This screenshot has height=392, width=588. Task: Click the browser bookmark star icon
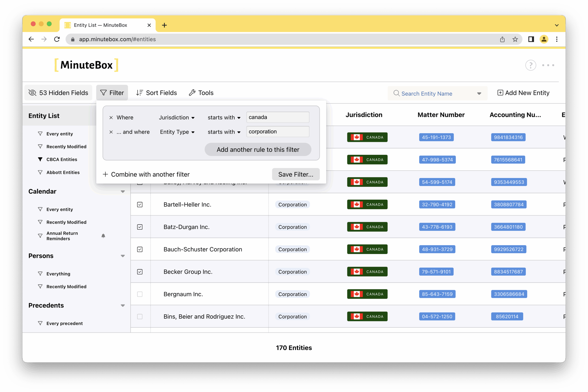[515, 39]
